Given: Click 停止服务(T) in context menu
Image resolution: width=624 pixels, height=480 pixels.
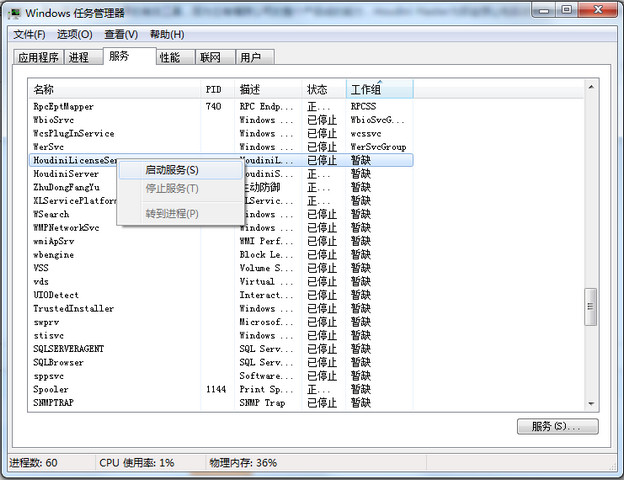Looking at the screenshot, I should [x=181, y=189].
